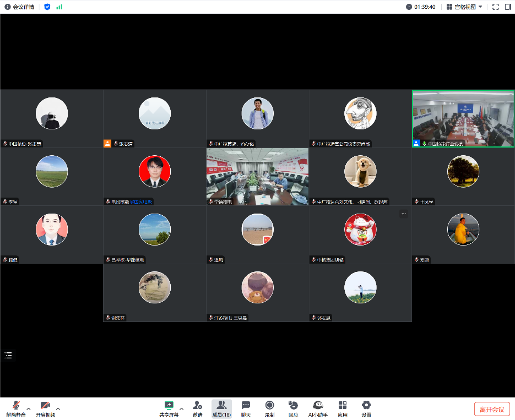Expand video options arrow beside 开启视频
The image size is (515, 420).
(x=58, y=408)
